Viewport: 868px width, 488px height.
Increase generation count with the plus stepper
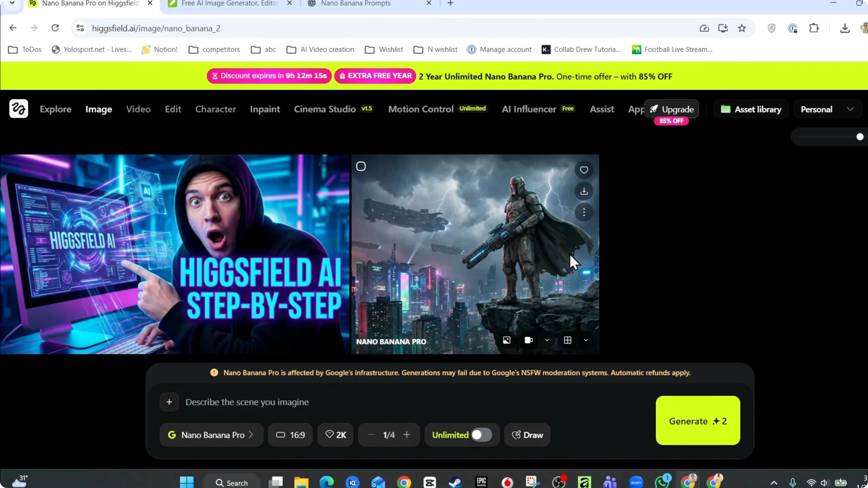point(406,435)
